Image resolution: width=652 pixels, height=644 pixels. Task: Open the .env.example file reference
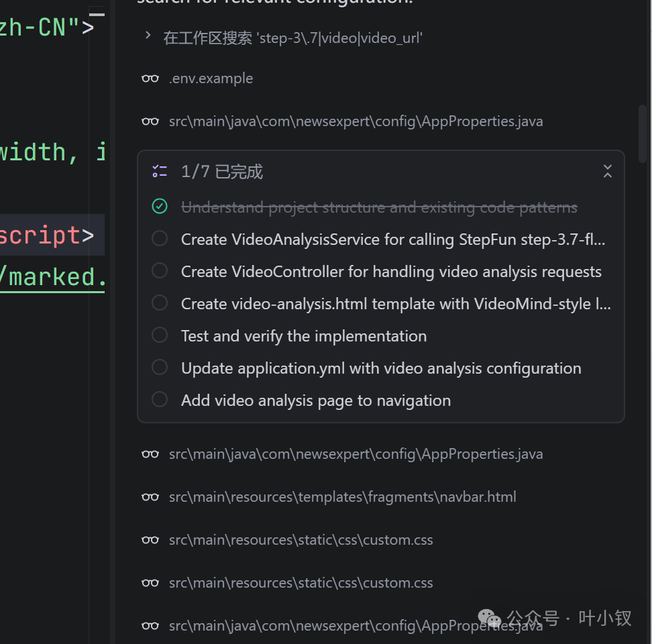click(x=211, y=78)
